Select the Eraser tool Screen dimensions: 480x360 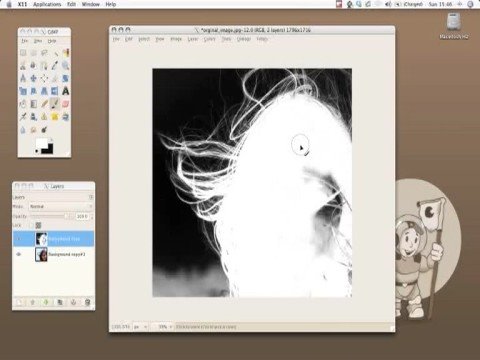[66, 104]
